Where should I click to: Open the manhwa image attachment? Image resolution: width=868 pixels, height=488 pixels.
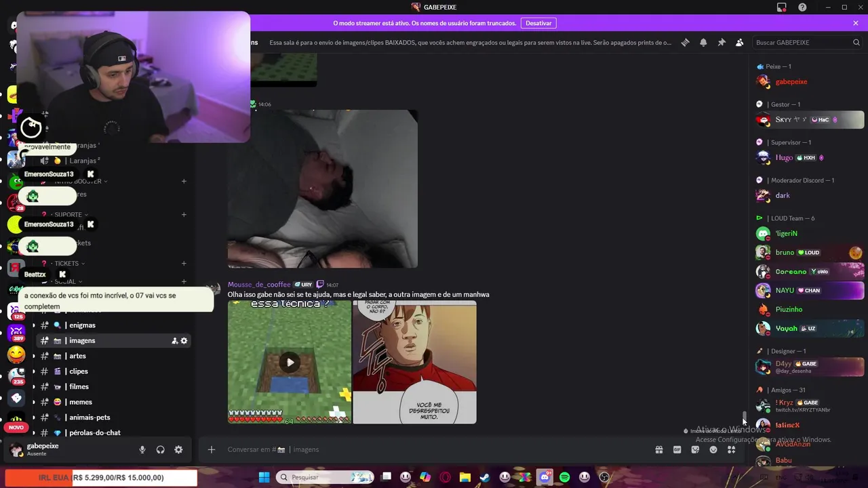pyautogui.click(x=414, y=362)
